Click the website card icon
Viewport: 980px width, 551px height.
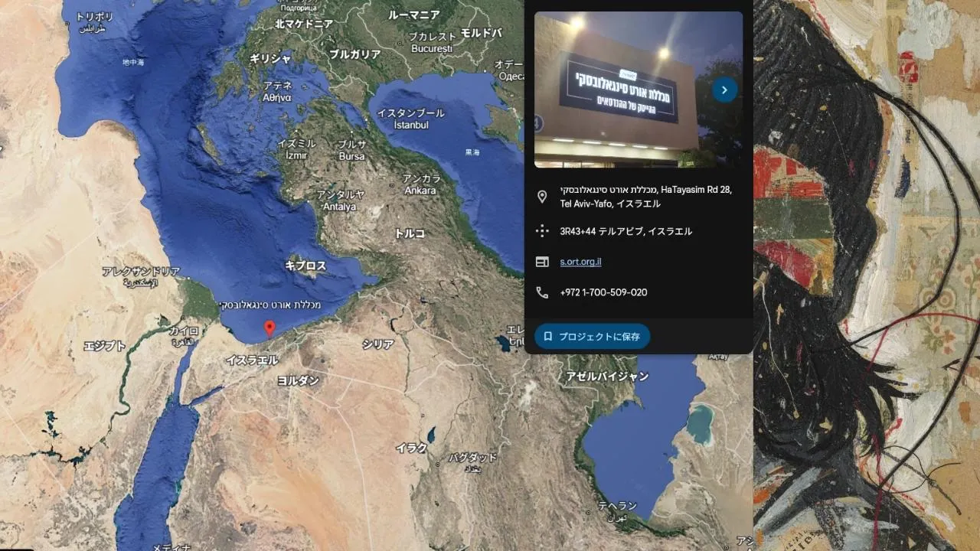pyautogui.click(x=542, y=262)
